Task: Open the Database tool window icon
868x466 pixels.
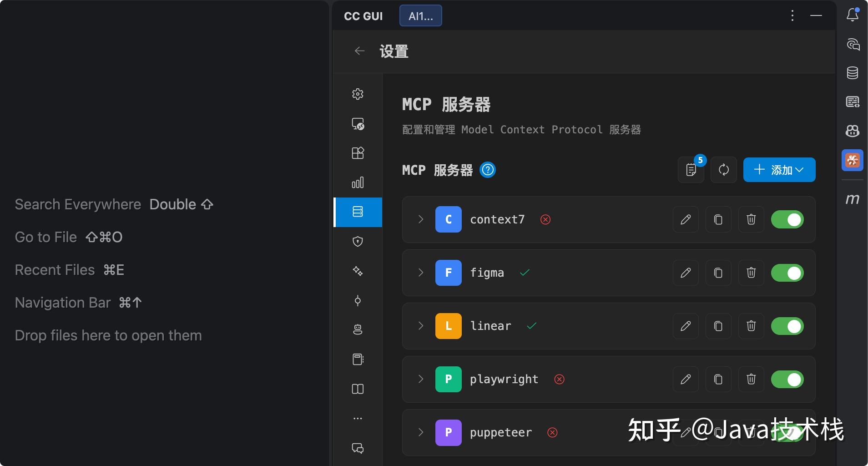Action: pos(853,73)
